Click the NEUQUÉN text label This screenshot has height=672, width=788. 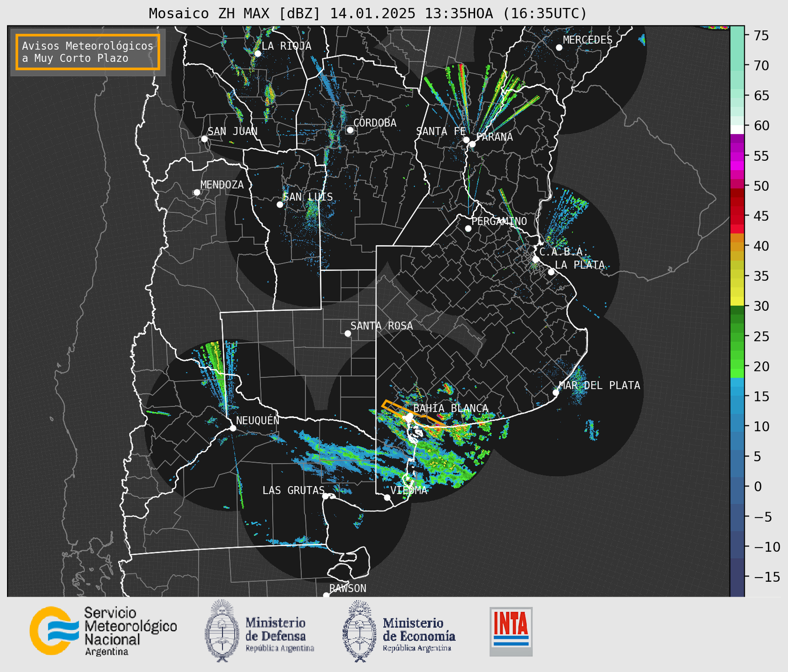coord(257,420)
